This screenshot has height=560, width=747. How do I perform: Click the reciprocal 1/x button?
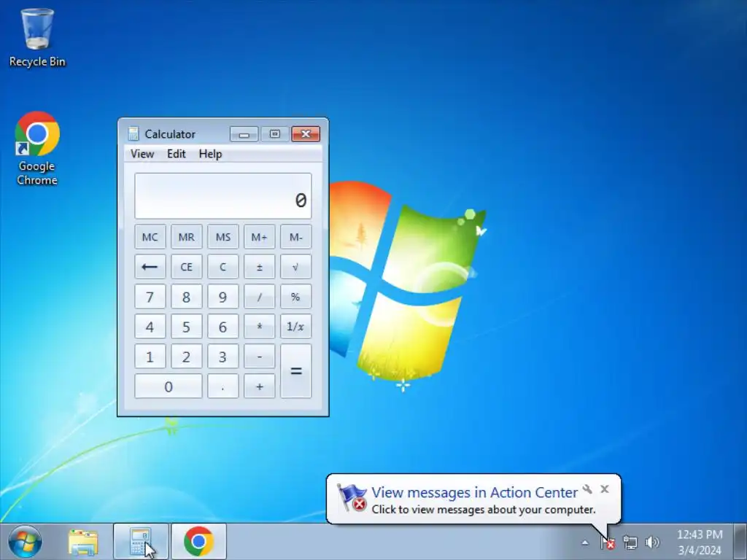pos(296,327)
